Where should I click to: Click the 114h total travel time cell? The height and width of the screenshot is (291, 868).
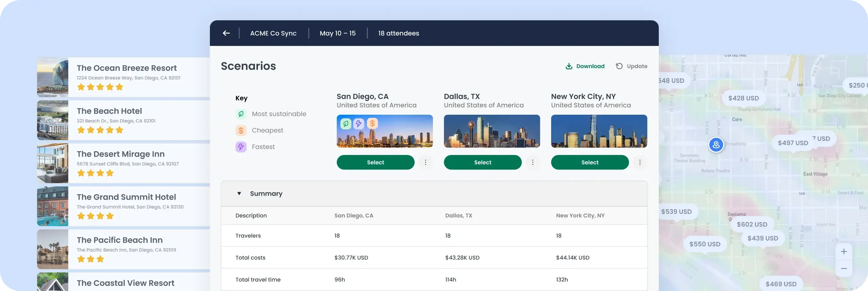pos(451,279)
